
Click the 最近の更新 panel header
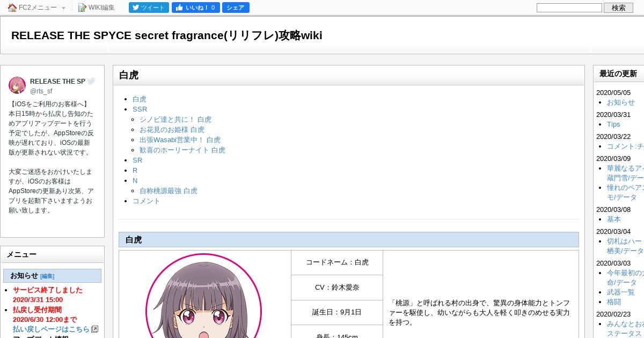(619, 74)
